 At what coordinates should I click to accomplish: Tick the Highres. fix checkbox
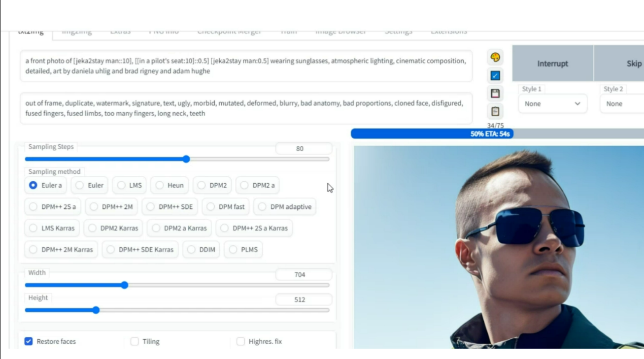pos(240,341)
